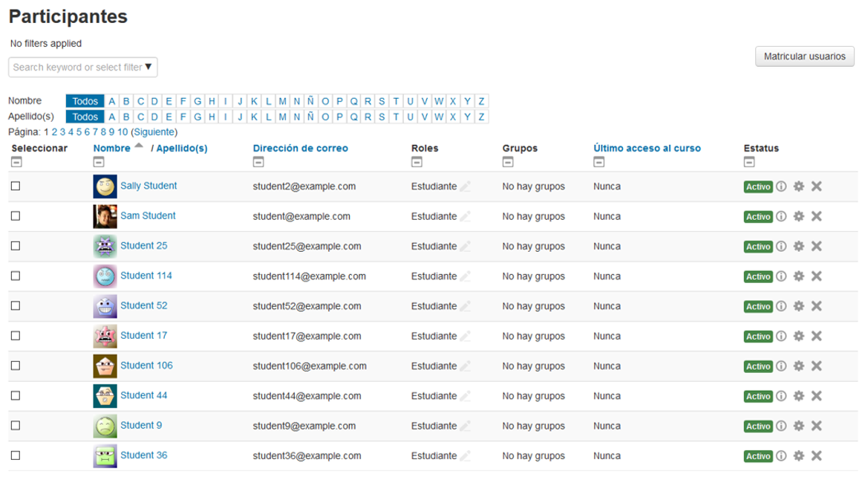Screen dimensions: 868x477
Task: Click the gear icon in Sally Student's row
Action: tap(799, 186)
